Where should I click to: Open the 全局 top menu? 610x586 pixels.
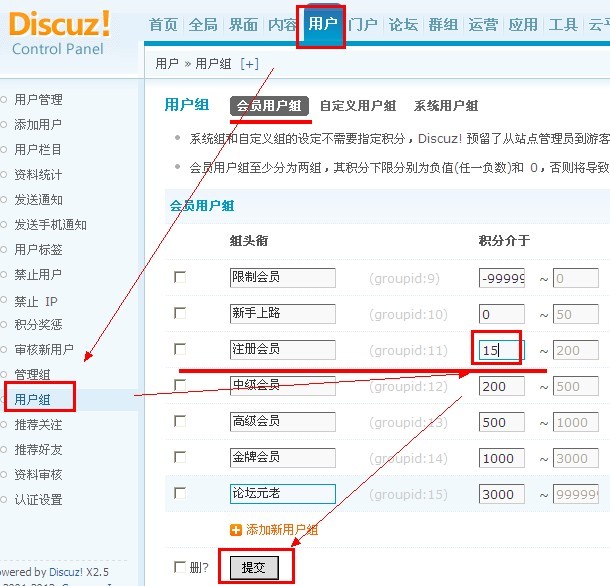coord(203,25)
